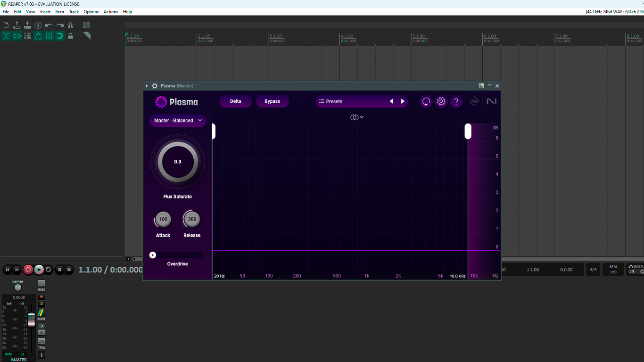
Task: Open the File menu
Action: click(6, 12)
